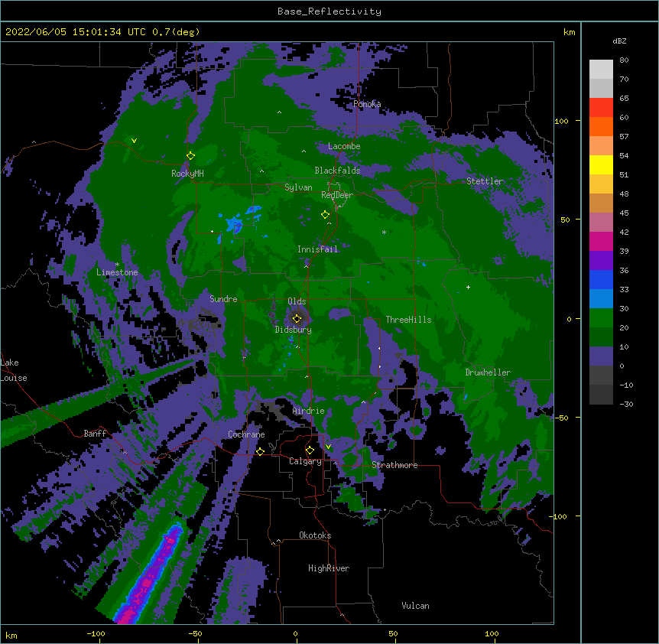This screenshot has height=644, width=659.
Task: Click the Lacombe city label
Action: coord(344,146)
